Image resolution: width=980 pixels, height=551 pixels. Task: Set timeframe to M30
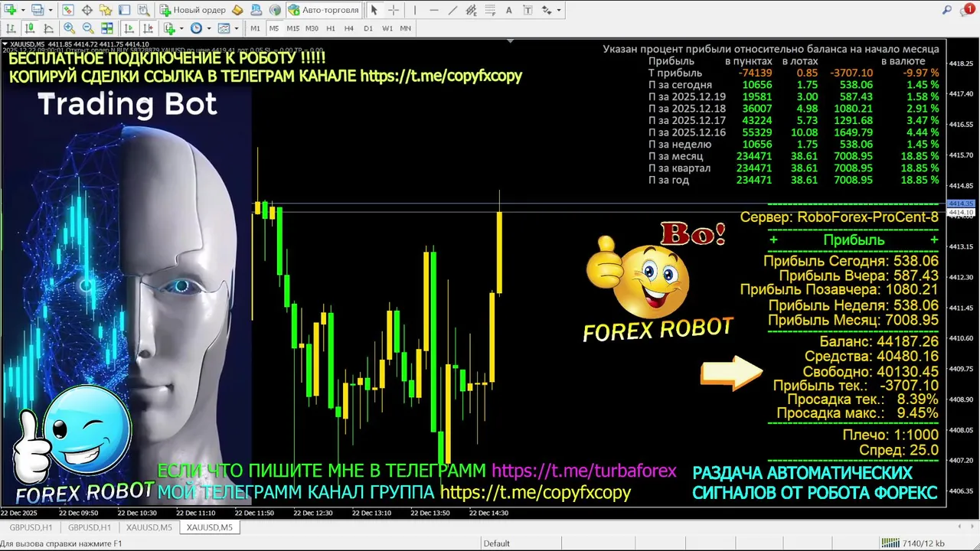coord(312,28)
